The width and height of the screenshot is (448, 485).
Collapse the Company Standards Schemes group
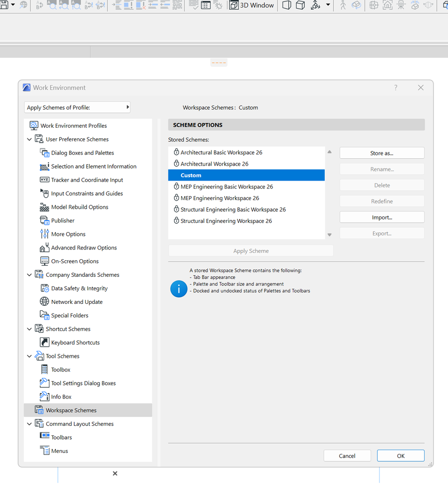point(30,275)
